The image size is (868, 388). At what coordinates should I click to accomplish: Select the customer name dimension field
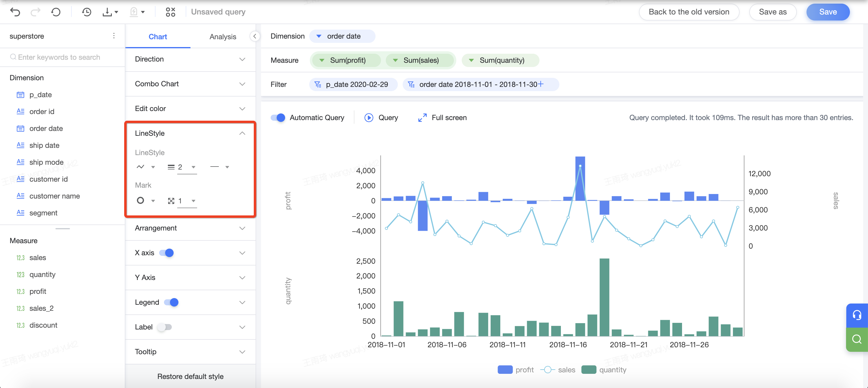[x=48, y=196]
